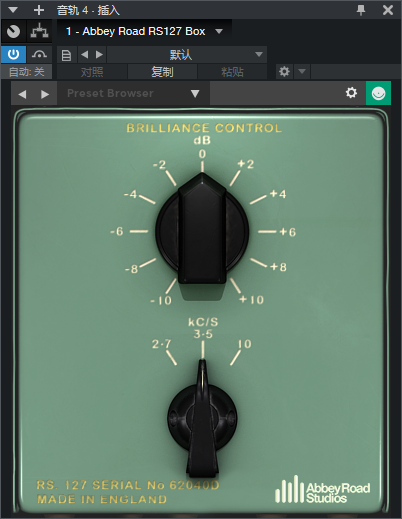This screenshot has height=519, width=402.
Task: Set brilliance to -4 dB mark
Action: [x=130, y=194]
